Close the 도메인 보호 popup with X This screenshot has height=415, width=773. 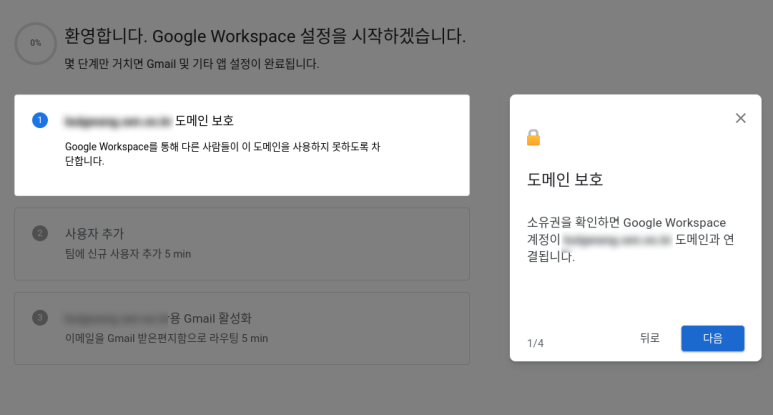740,118
